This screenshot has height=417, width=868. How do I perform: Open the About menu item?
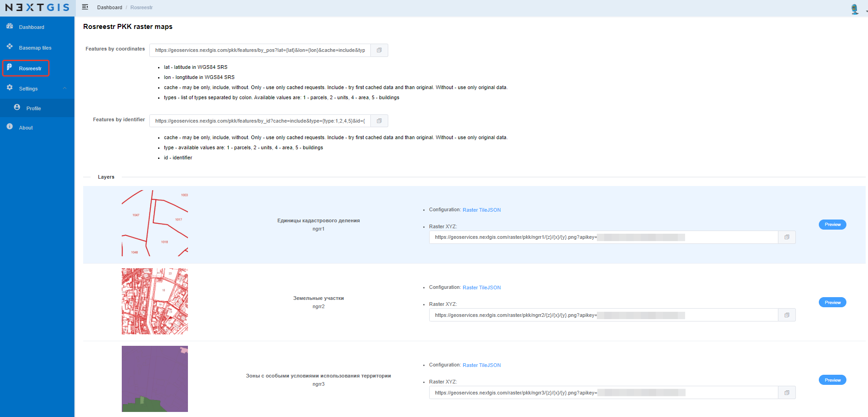pyautogui.click(x=37, y=128)
